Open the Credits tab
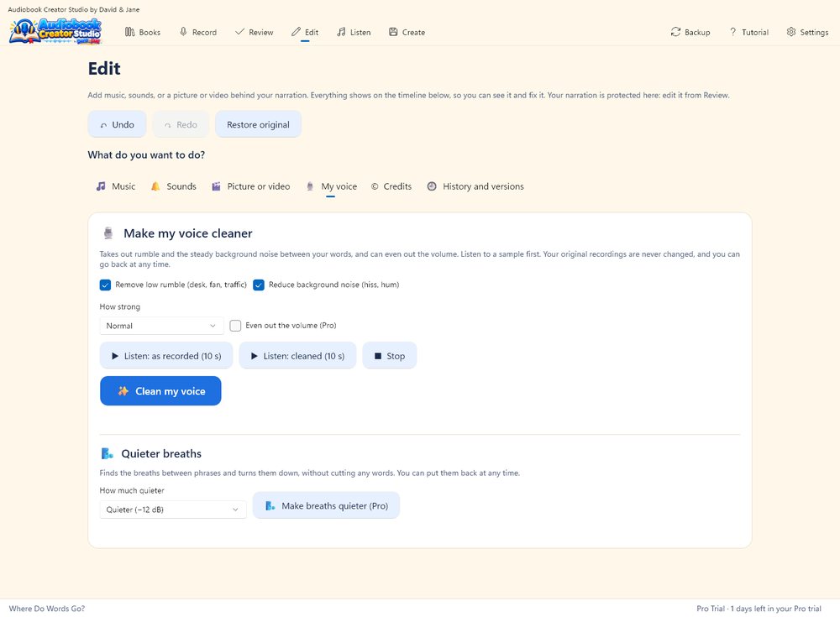The image size is (840, 617). pyautogui.click(x=391, y=186)
